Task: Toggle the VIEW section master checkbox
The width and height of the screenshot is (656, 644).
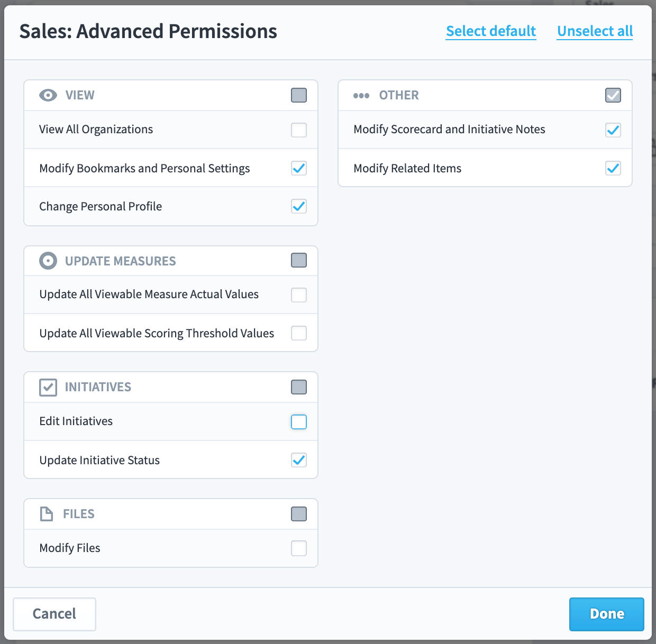Action: click(x=299, y=95)
